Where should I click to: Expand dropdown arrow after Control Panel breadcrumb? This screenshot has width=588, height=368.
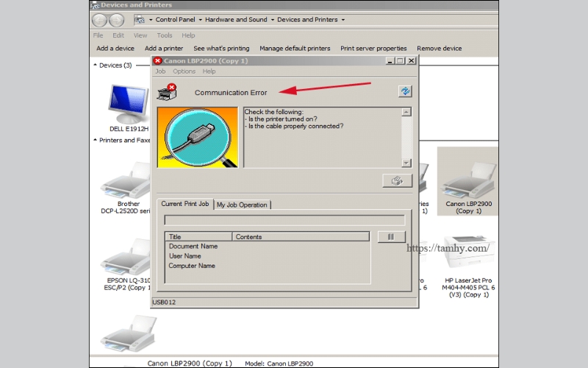tap(200, 20)
